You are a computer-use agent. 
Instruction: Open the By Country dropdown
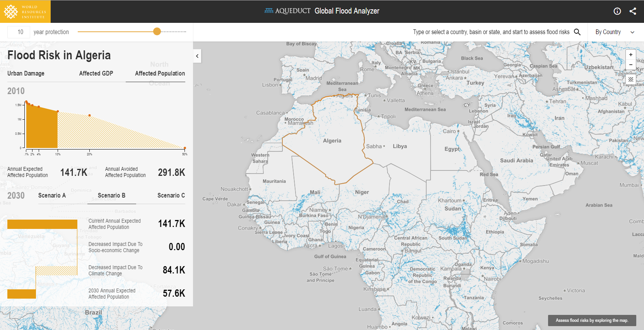point(615,32)
